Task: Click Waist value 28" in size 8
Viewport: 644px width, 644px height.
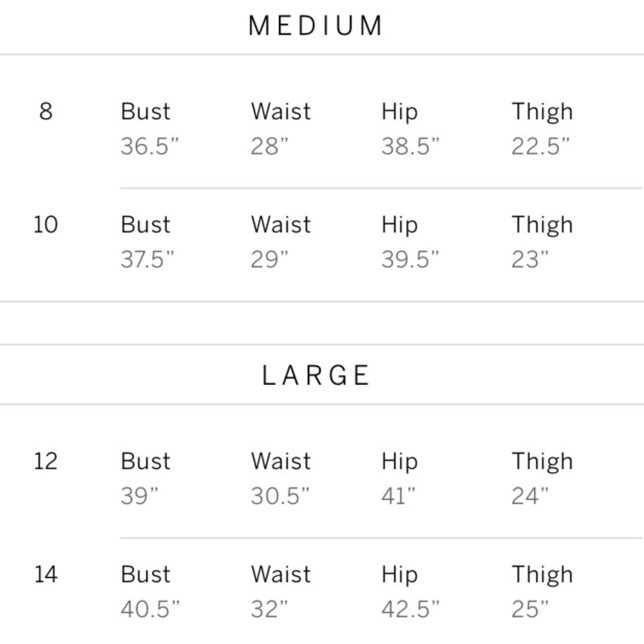Action: click(x=270, y=146)
